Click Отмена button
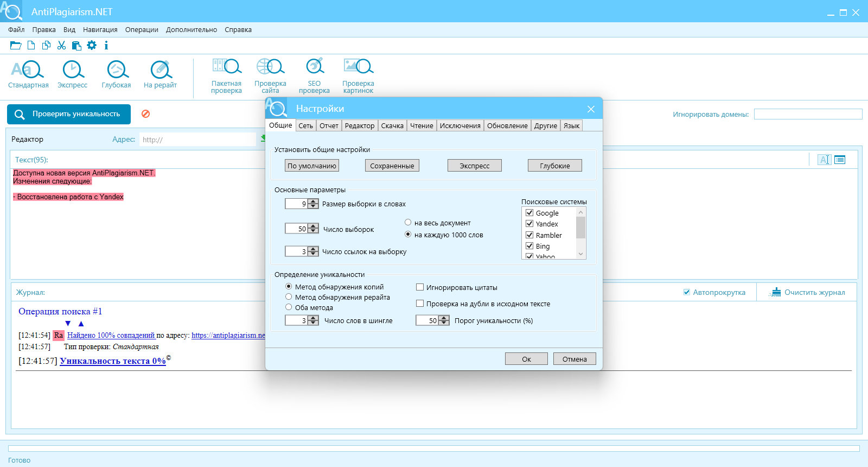Image resolution: width=868 pixels, height=467 pixels. pos(575,359)
